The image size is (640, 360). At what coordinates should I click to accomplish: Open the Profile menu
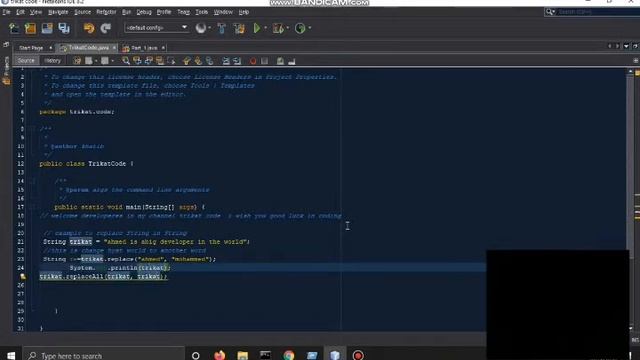click(x=164, y=12)
